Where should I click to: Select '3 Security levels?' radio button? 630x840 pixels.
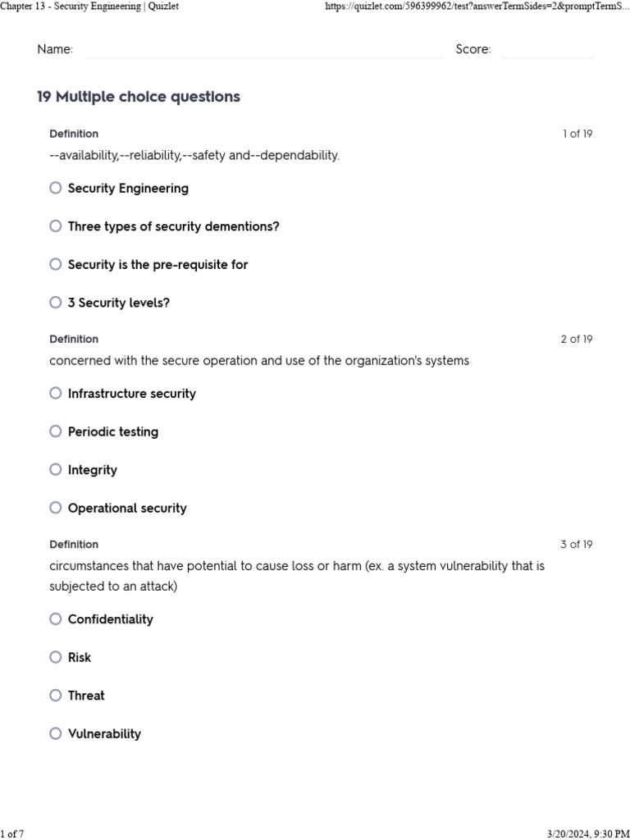(56, 303)
